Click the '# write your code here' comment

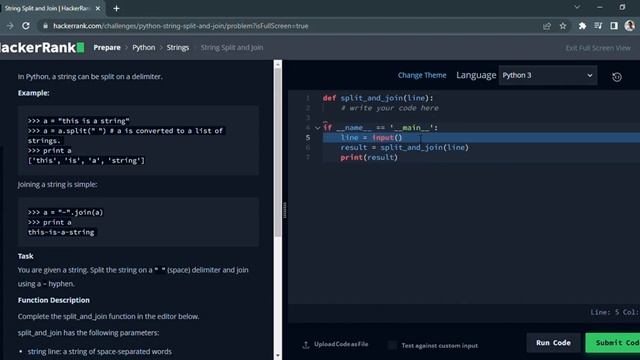click(x=390, y=108)
